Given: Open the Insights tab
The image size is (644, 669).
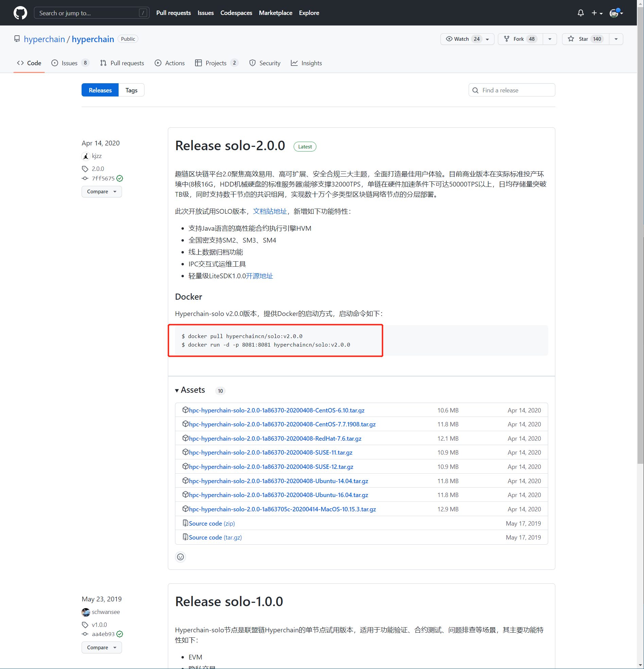Looking at the screenshot, I should (306, 63).
